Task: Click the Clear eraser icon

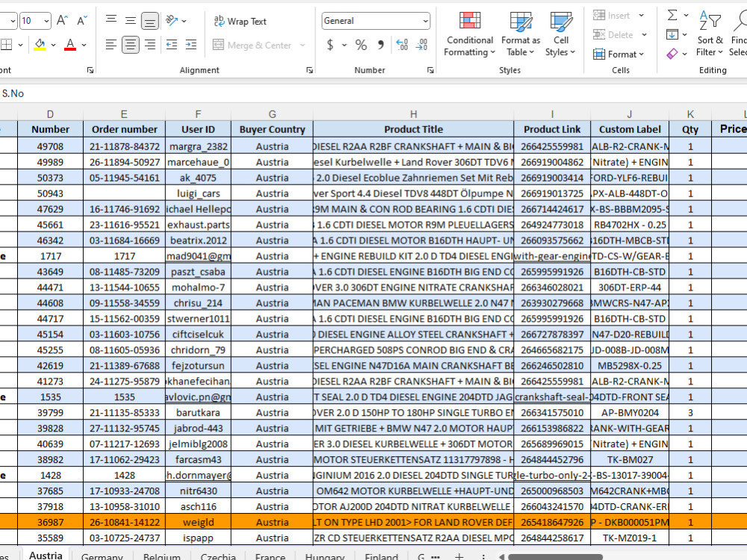Action: point(672,54)
